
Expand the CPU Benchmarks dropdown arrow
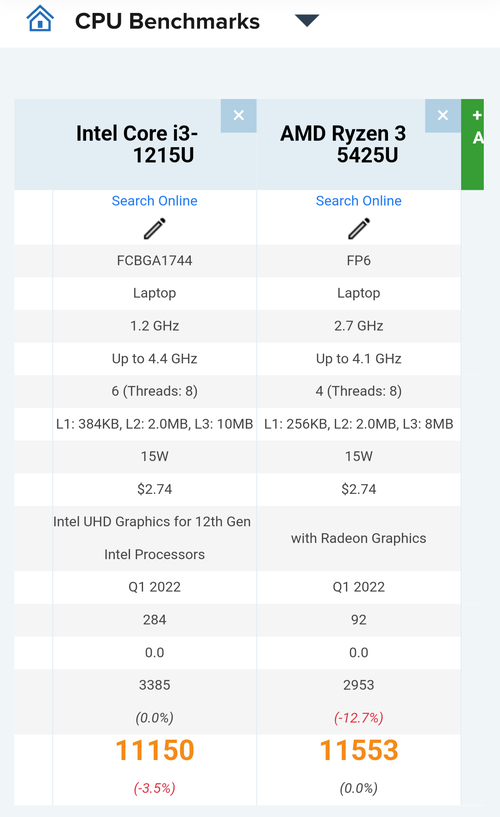click(x=307, y=21)
